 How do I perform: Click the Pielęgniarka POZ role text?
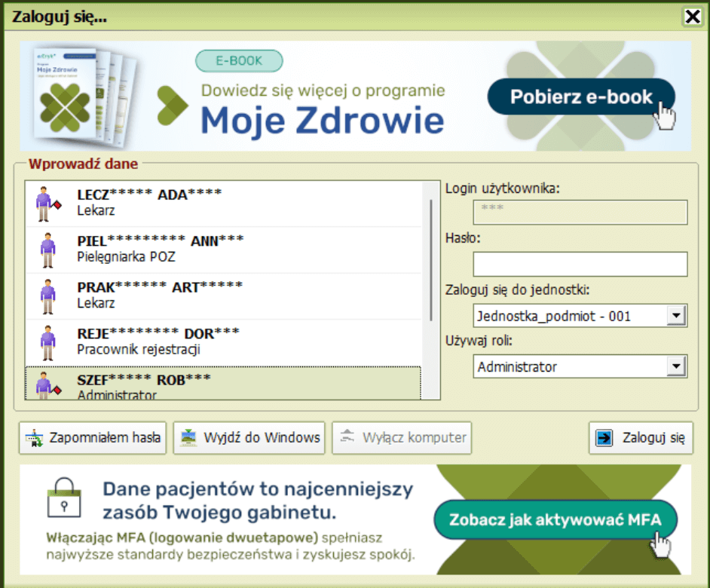click(126, 257)
